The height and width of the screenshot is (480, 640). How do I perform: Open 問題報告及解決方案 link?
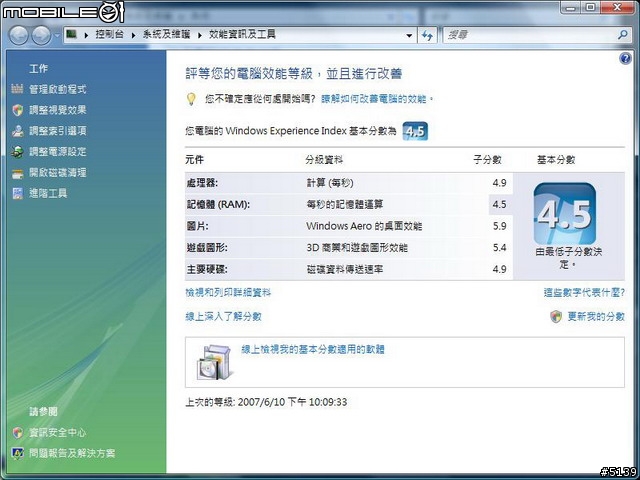[x=72, y=453]
